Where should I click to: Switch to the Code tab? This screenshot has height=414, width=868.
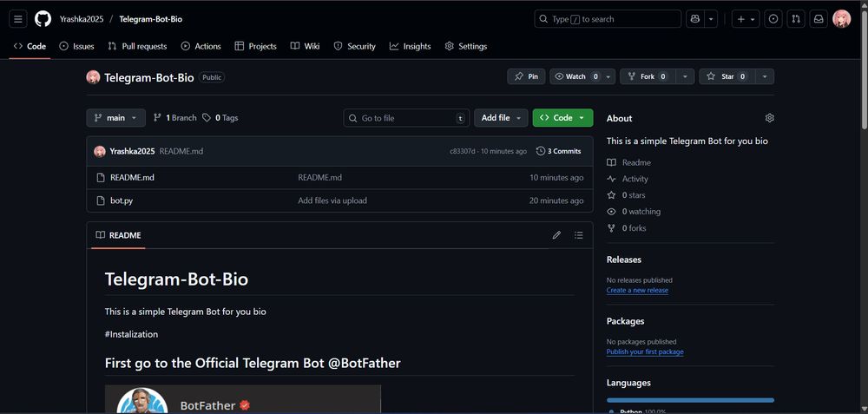click(30, 47)
